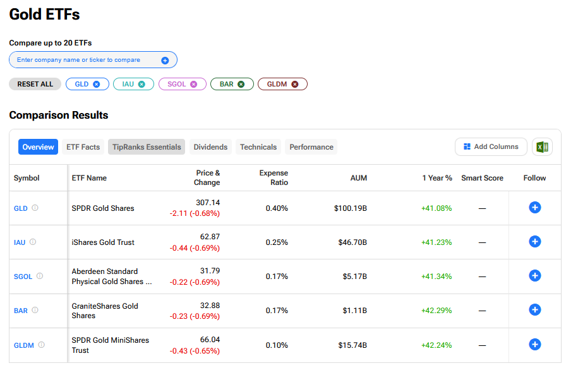Remove the BAR ticker chip

(x=241, y=84)
